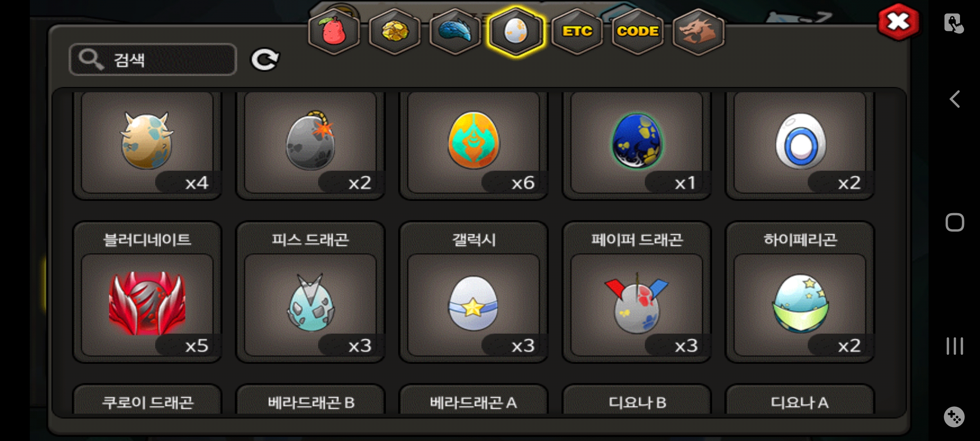Viewport: 980px width, 441px height.
Task: Open the ETC tab
Action: click(x=577, y=31)
